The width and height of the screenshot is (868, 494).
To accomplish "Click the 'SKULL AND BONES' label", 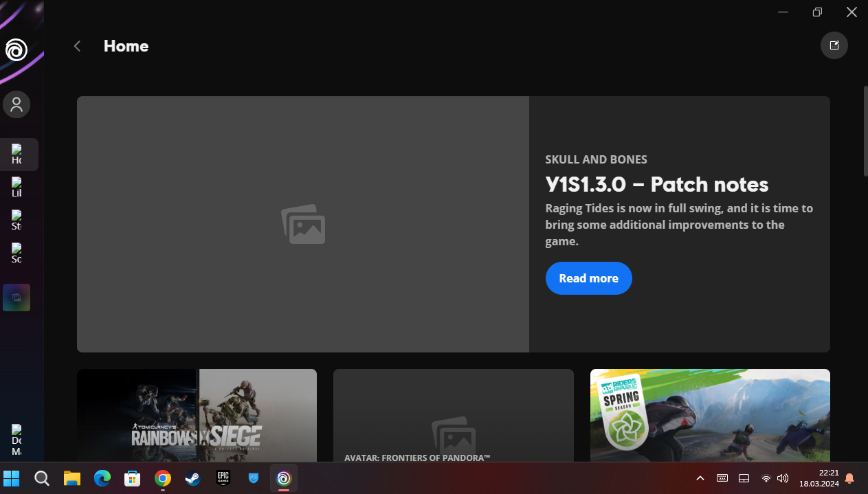I will (597, 159).
